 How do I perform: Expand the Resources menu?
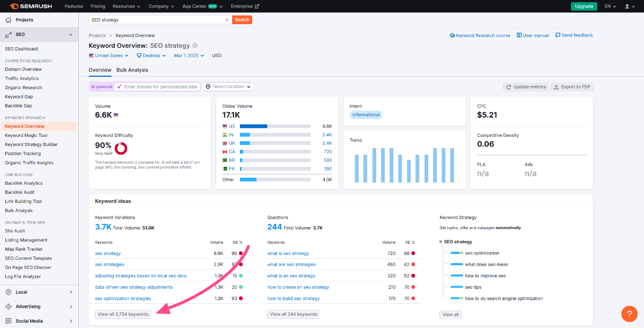coord(126,6)
